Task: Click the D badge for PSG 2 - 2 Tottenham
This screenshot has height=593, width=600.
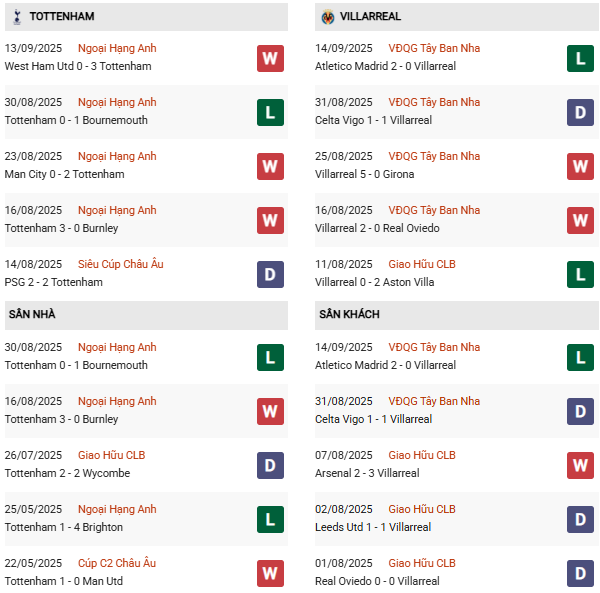Action: tap(270, 274)
